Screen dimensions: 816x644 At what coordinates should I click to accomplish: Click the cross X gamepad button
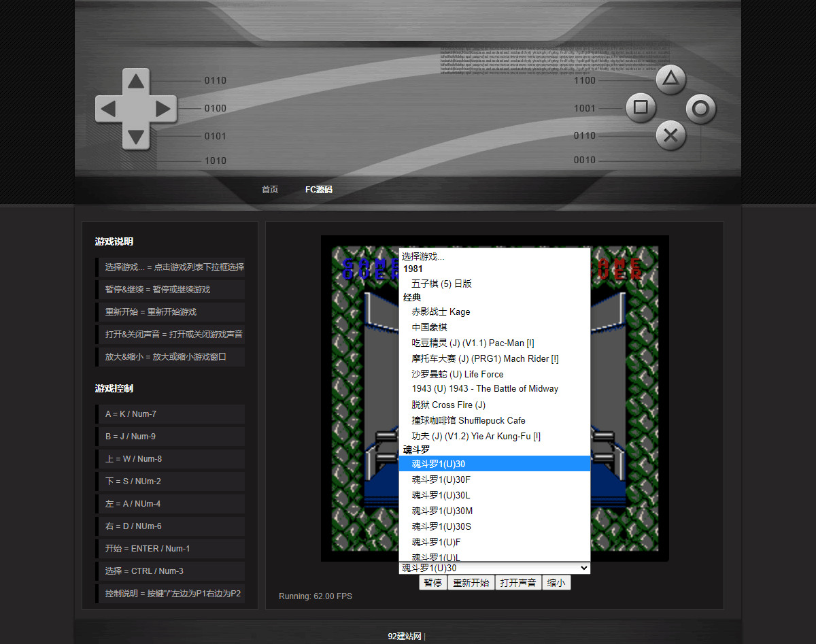pos(670,135)
